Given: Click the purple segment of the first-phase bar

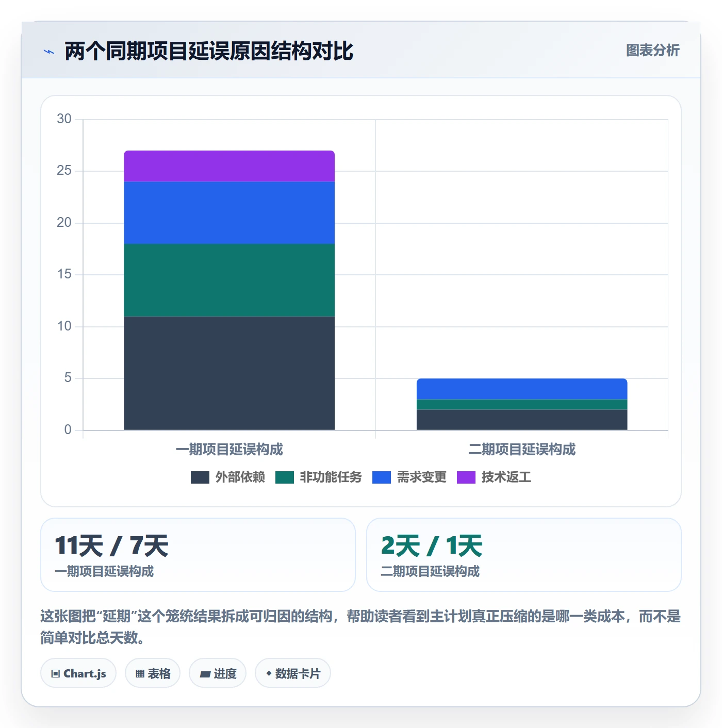Looking at the screenshot, I should 229,166.
